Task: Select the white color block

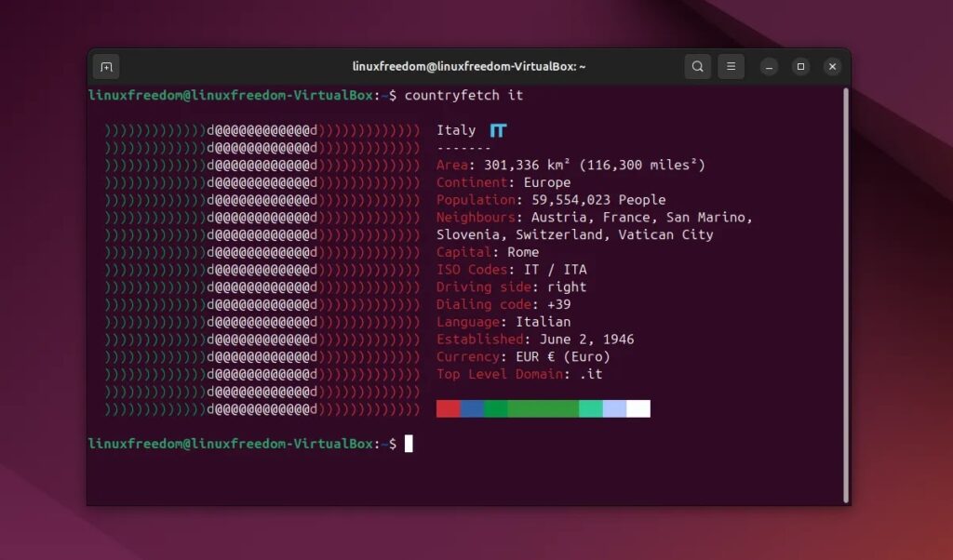Action: click(638, 409)
